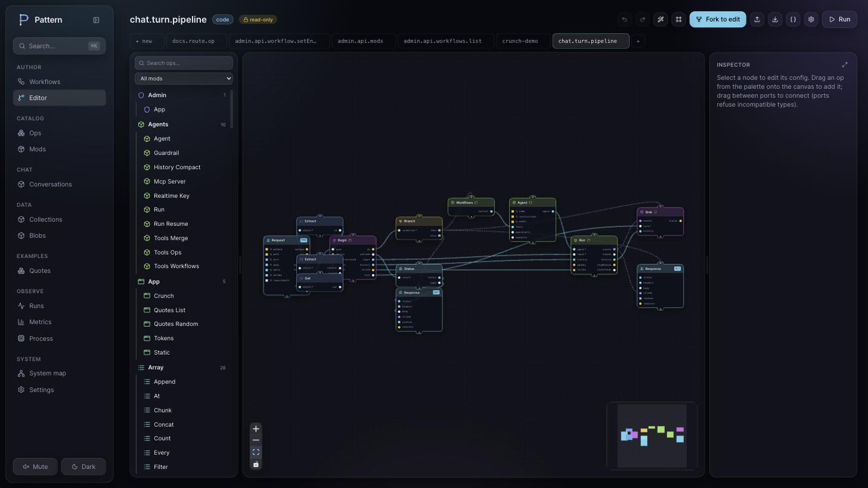Open the All mods dropdown
Image resolution: width=868 pixels, height=488 pixels.
(x=184, y=79)
